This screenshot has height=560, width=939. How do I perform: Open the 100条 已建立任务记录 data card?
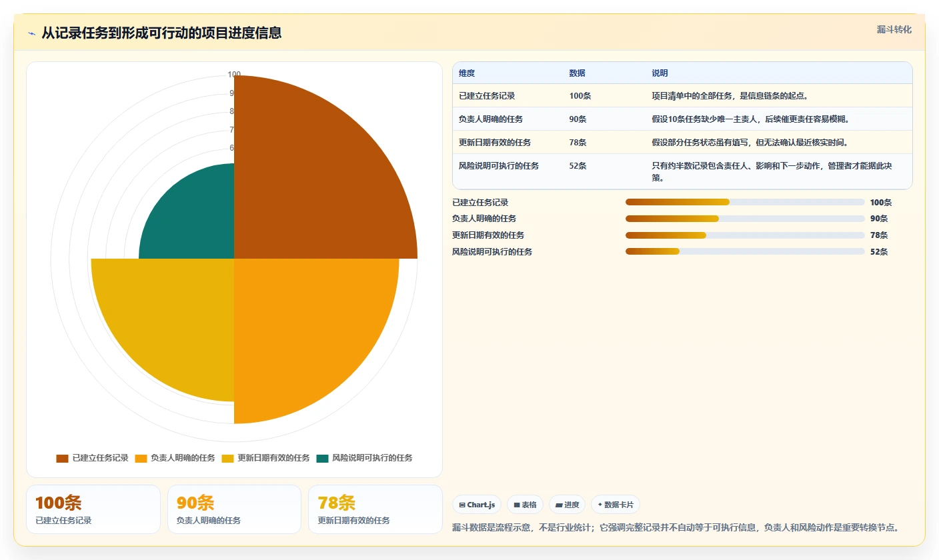[x=93, y=509]
